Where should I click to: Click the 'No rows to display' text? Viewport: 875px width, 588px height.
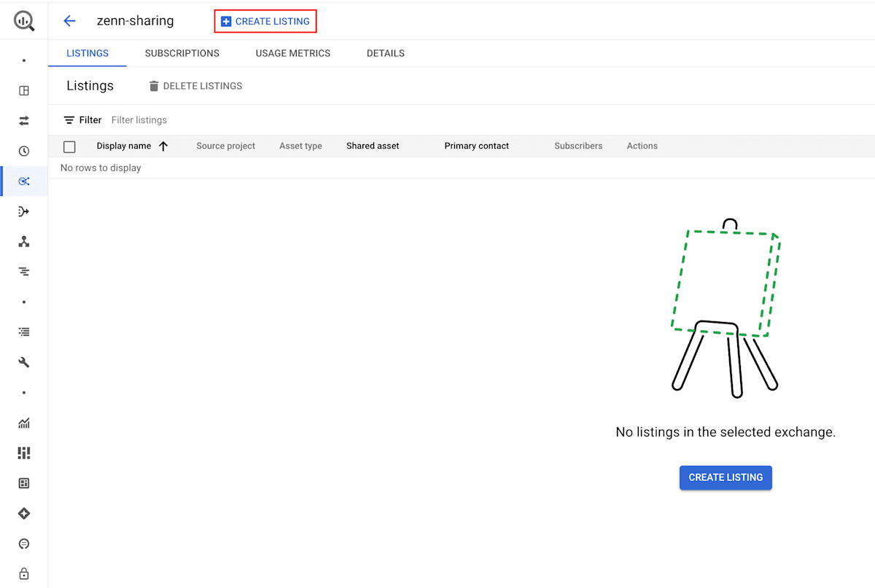pyautogui.click(x=101, y=168)
